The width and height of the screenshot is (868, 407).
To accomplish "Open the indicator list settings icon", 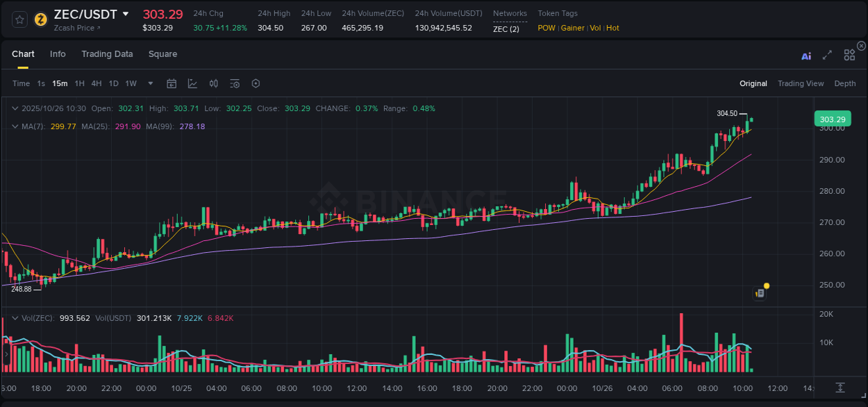I will coord(235,83).
